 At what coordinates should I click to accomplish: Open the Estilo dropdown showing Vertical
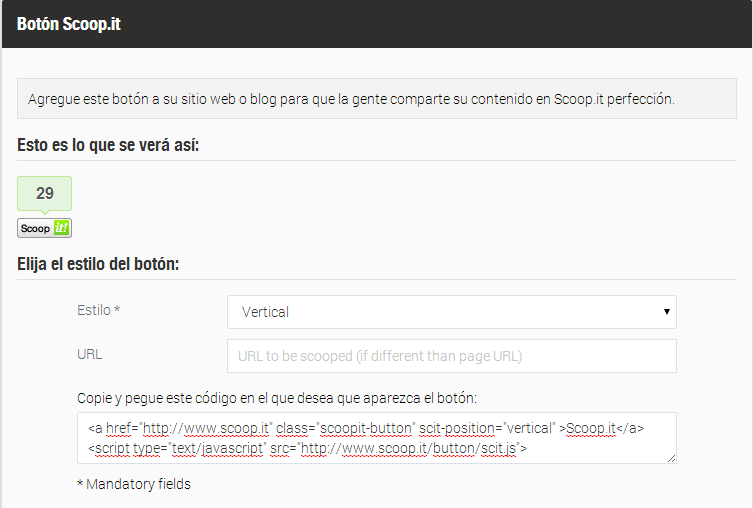452,312
